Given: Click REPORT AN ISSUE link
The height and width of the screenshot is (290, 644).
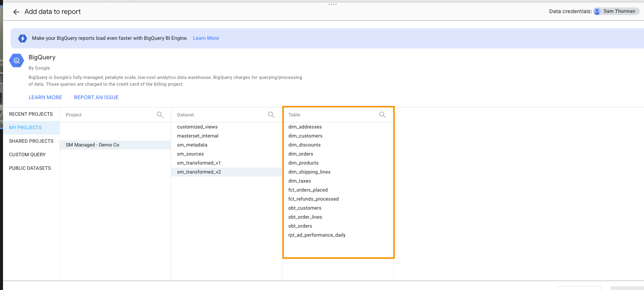Looking at the screenshot, I should pos(96,97).
